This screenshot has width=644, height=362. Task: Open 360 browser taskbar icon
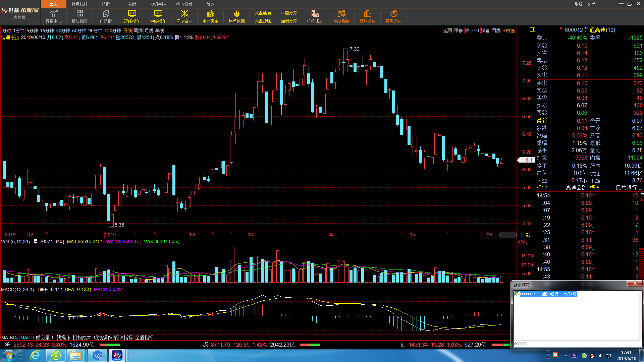56,355
